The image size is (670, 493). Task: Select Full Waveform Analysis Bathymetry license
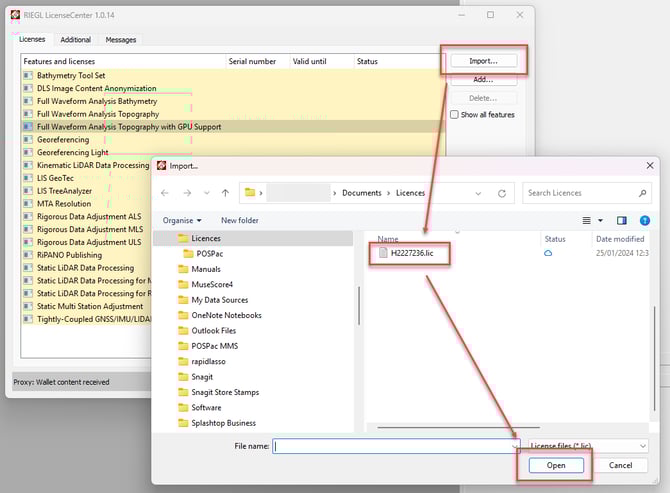(97, 101)
